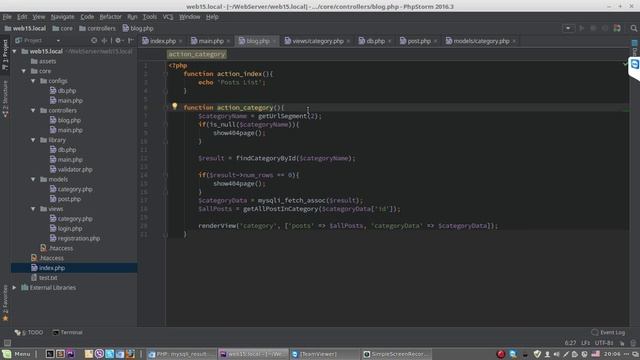Click core breadcrumb in navigation bar
The image size is (640, 360).
(x=62, y=28)
